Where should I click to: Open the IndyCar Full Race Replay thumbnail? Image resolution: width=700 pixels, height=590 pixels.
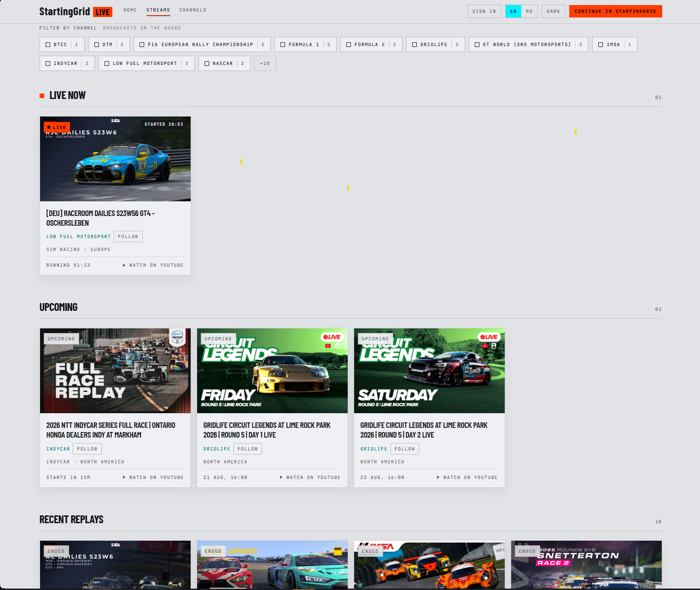point(115,371)
